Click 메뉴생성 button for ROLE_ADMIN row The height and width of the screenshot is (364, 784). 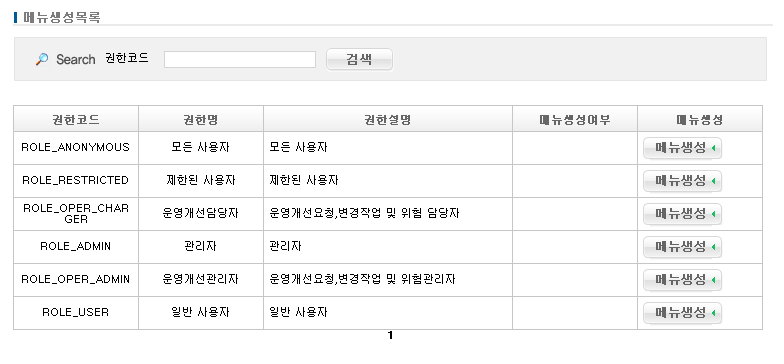pos(682,247)
